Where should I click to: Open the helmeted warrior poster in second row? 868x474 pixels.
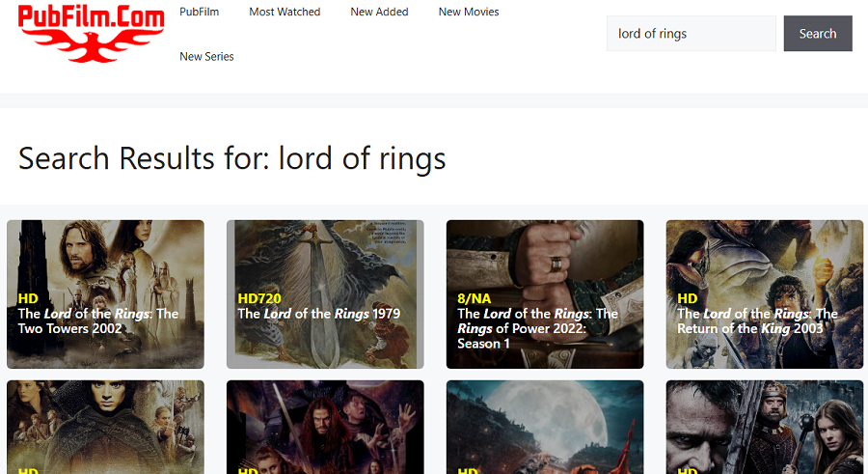click(x=765, y=427)
